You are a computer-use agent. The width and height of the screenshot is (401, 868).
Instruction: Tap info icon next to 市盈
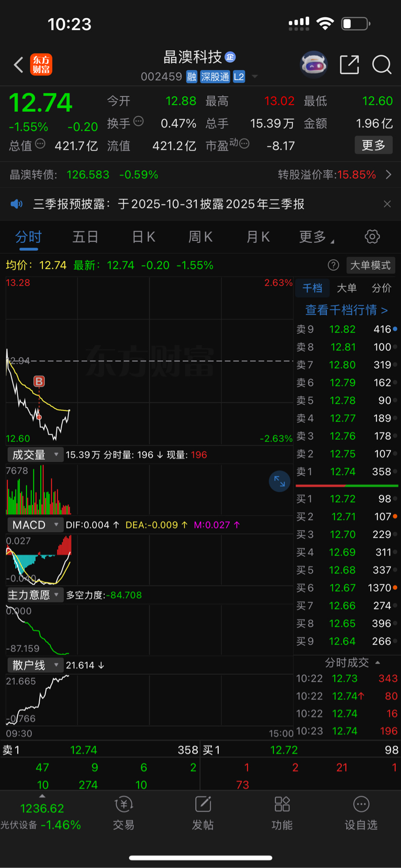(244, 143)
